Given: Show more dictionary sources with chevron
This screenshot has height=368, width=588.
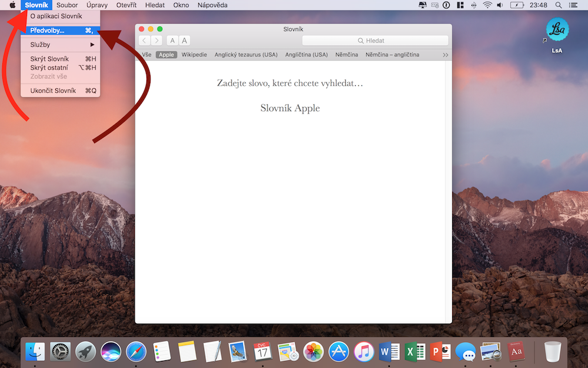Looking at the screenshot, I should coord(445,55).
